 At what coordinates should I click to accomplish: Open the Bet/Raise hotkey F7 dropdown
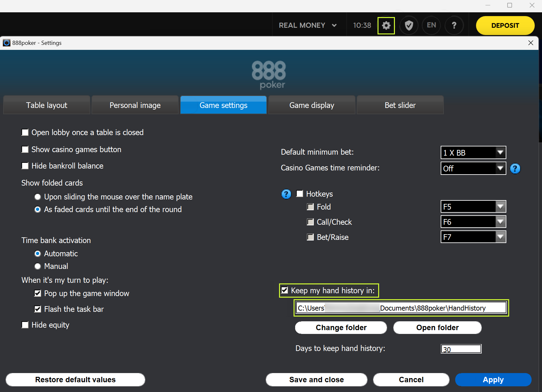coord(473,237)
